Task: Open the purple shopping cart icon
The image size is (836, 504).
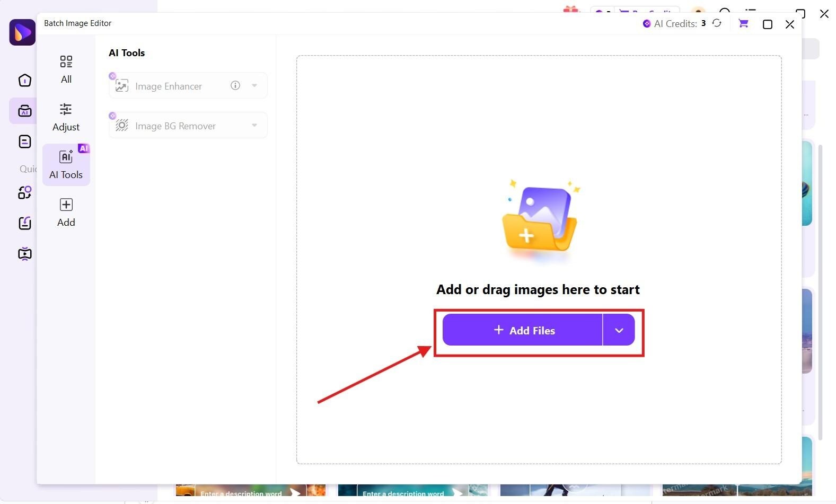Action: coord(743,23)
